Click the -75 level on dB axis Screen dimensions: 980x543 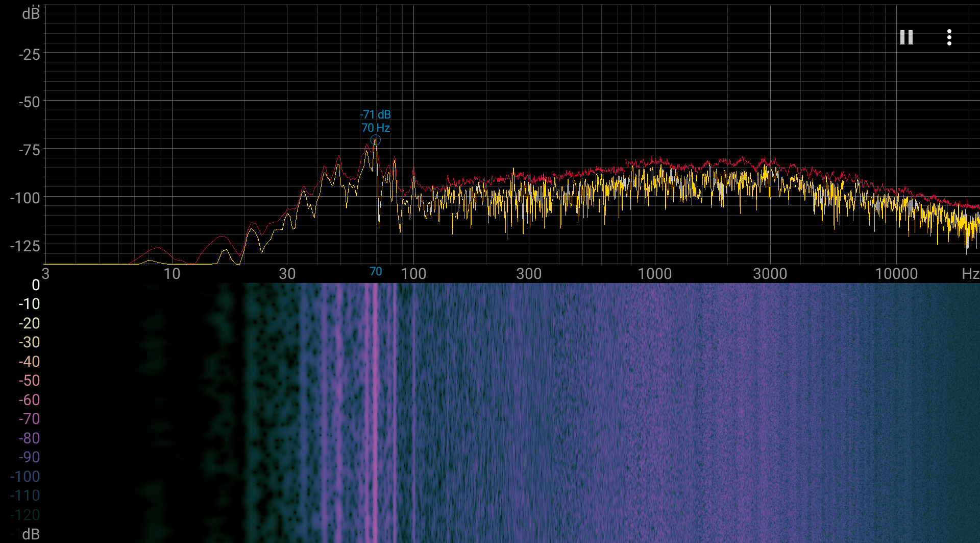29,150
